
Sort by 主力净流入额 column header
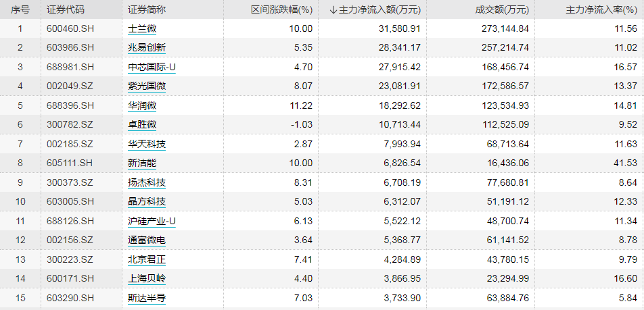(375, 10)
